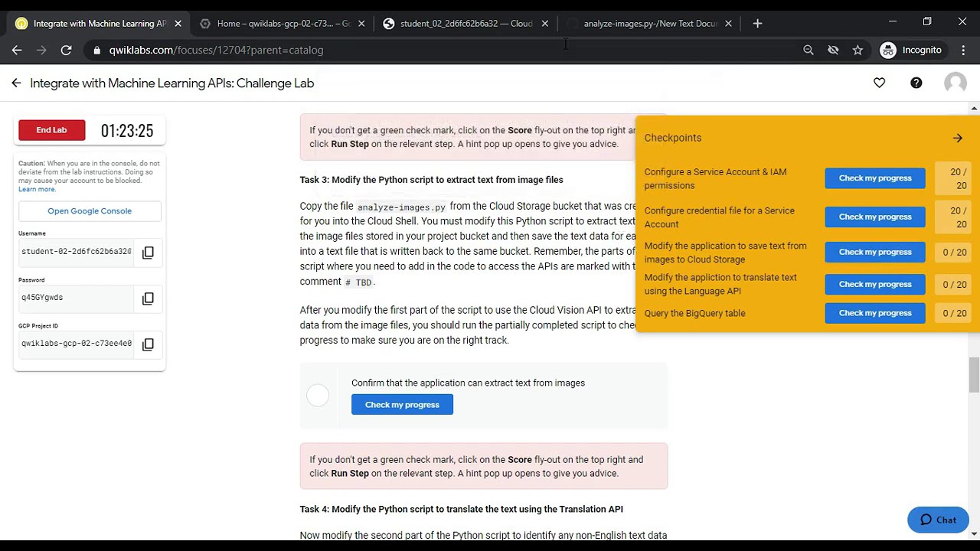Check progress for Configure credential file checkpoint
Screen dimensions: 980x551
[875, 217]
